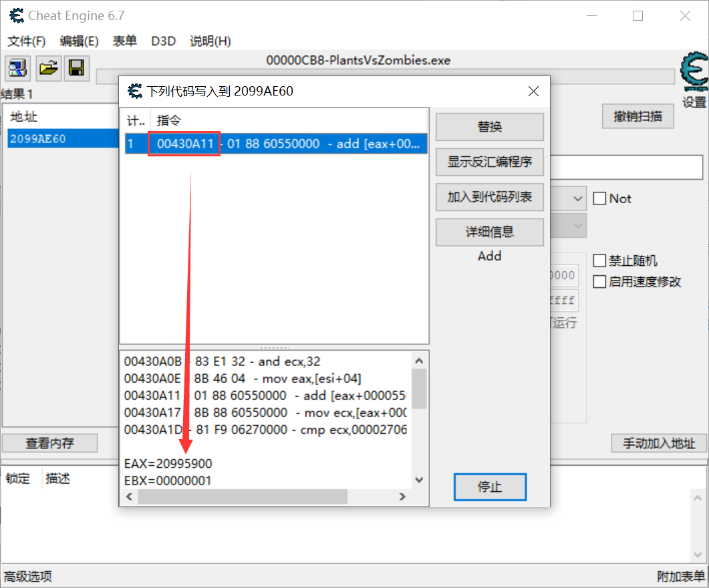Open the 说明(H) menu
The image size is (709, 588).
210,41
